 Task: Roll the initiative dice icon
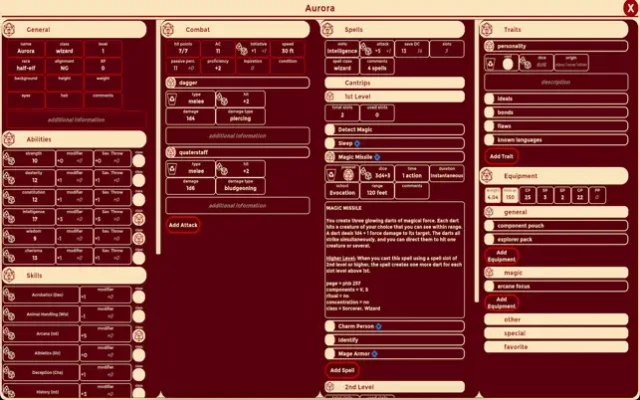click(241, 48)
